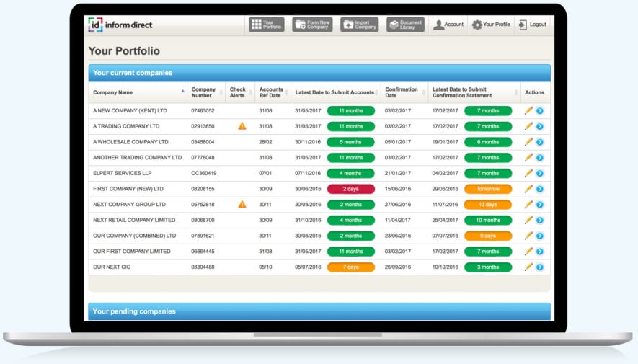This screenshot has height=364, width=638.
Task: Edit FIRST COMPANY (NEW) LTD with pencil icon
Action: (x=528, y=189)
